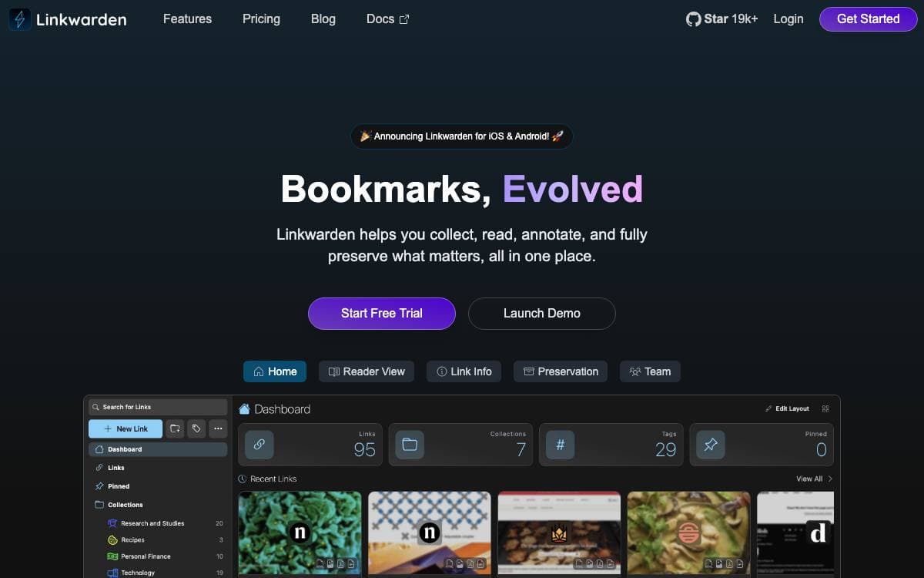This screenshot has height=578, width=924.
Task: Click the house icon next to Dashboard heading
Action: point(244,409)
